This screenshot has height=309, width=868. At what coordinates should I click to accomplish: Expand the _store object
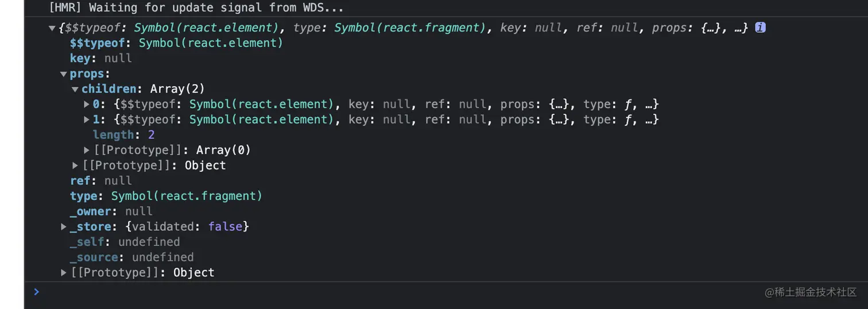point(64,227)
